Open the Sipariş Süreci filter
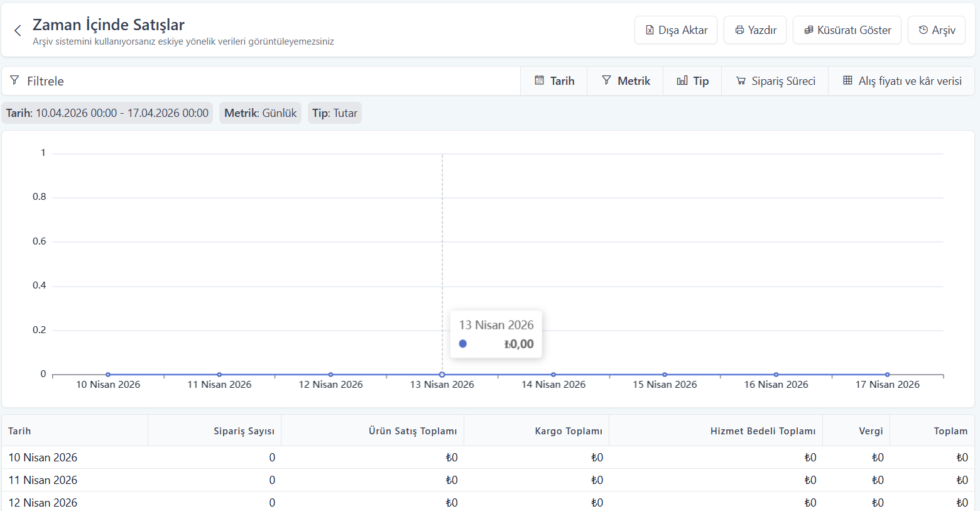Screen dimensions: 980x511 775,80
